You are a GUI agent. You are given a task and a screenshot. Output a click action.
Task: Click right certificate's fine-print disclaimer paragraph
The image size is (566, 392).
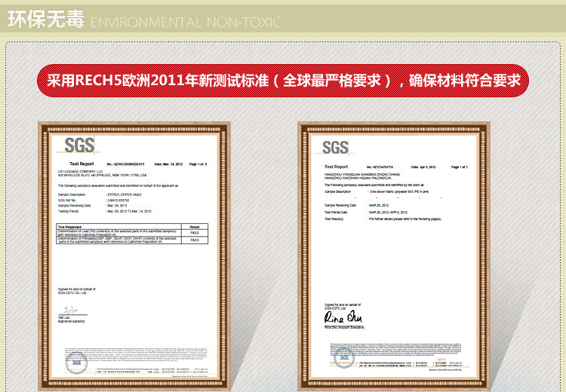(x=395, y=348)
